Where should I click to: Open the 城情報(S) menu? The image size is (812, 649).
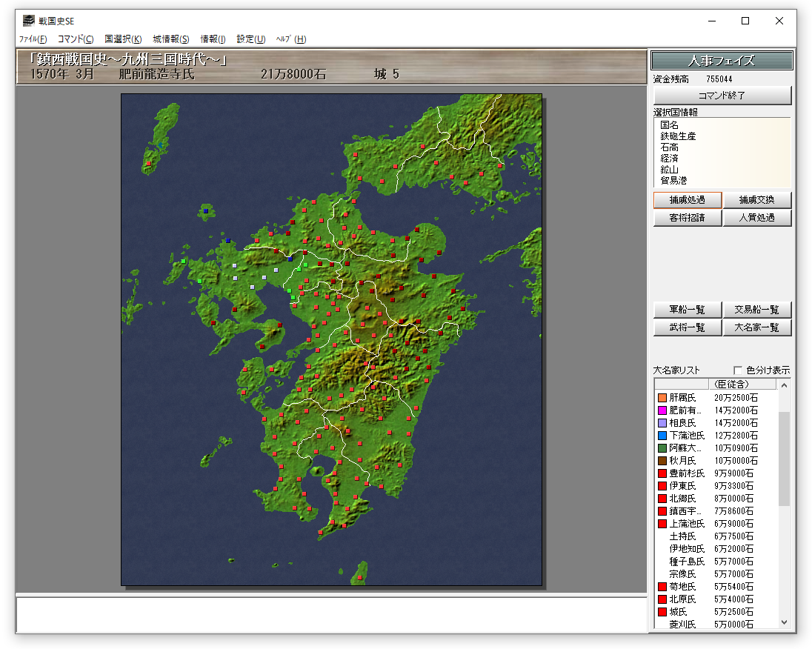click(x=171, y=39)
